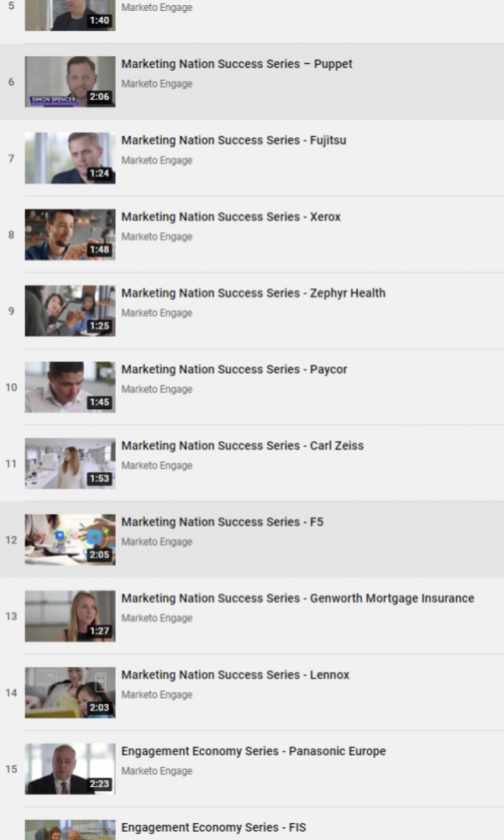The height and width of the screenshot is (840, 504).
Task: Play Marketing Nation Success Series – Puppet
Action: coord(237,64)
